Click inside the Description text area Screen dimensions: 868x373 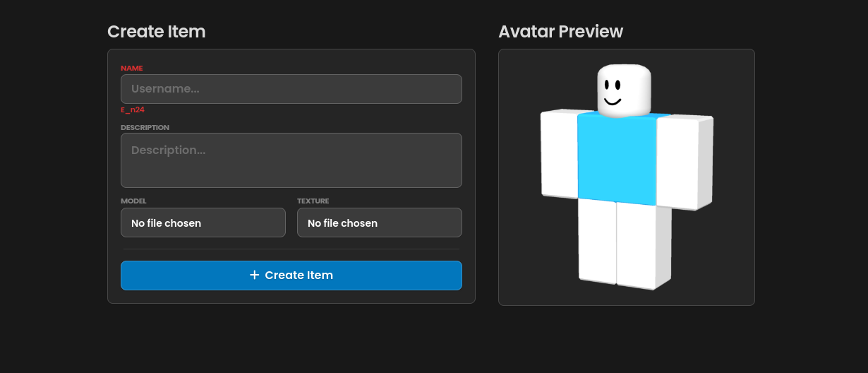tap(291, 160)
